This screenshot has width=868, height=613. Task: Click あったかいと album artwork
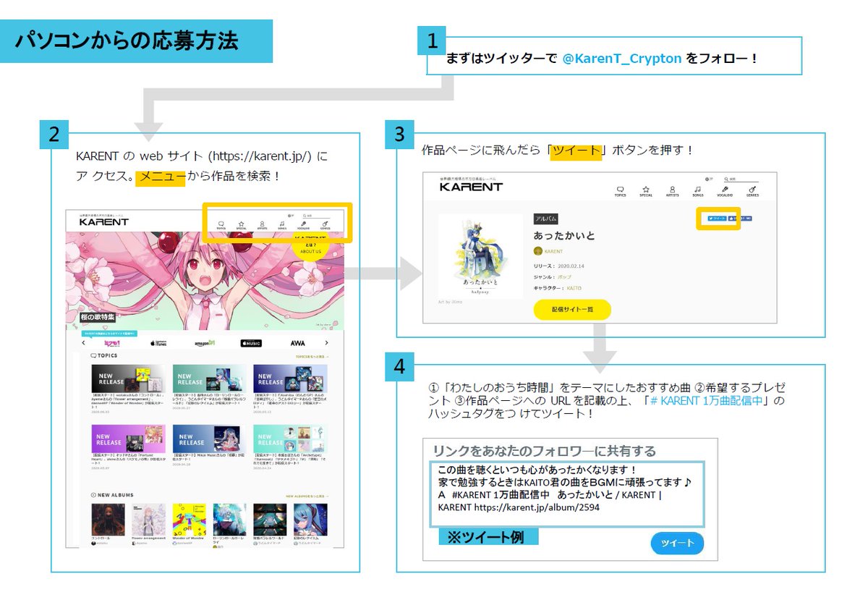(x=480, y=255)
